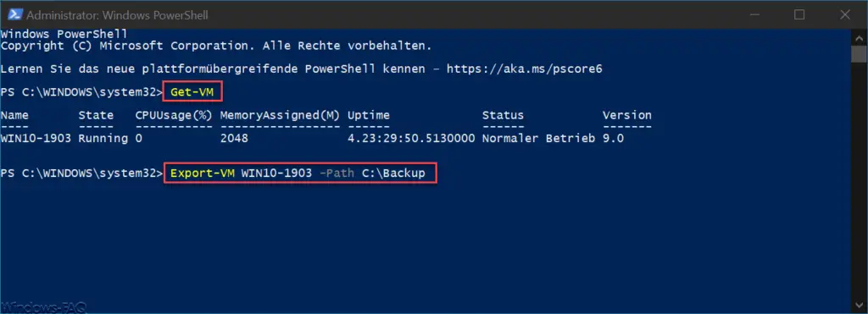Click the Running state value
The image size is (868, 314).
[x=103, y=138]
